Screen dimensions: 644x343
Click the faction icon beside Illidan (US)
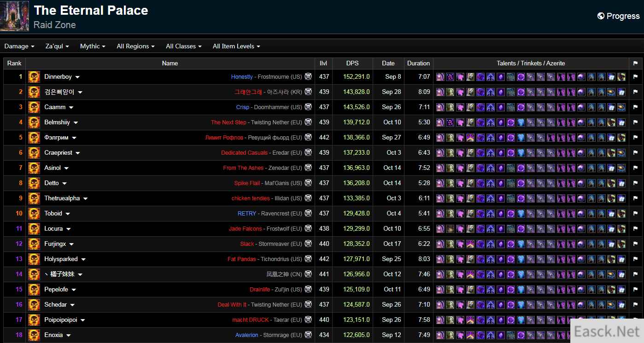point(308,198)
